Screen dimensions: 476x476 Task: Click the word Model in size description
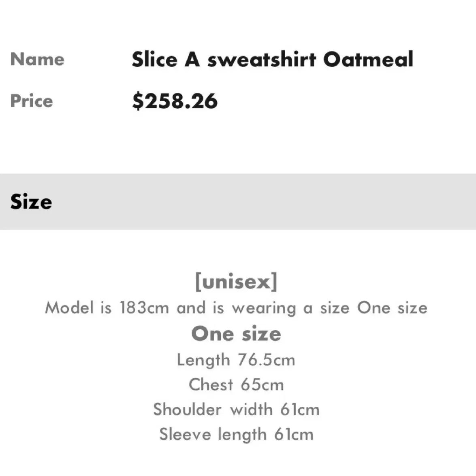click(x=69, y=307)
